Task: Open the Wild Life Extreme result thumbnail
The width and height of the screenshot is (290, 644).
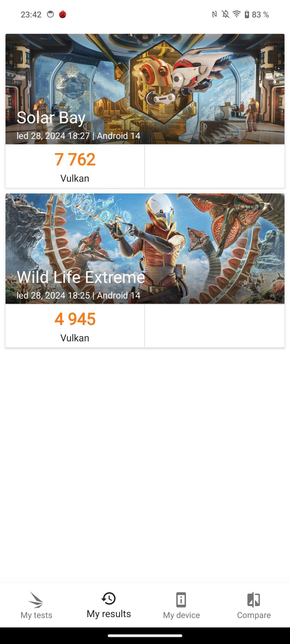Action: 145,249
